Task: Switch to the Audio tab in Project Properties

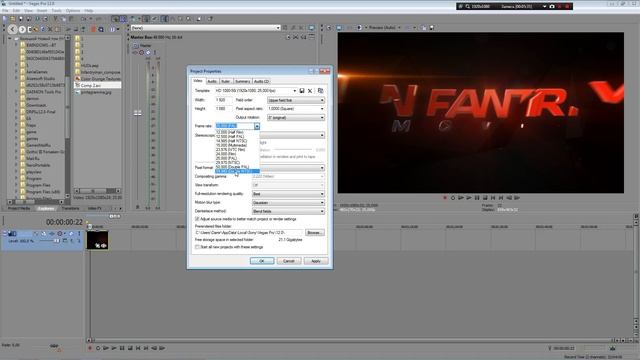Action: click(212, 81)
